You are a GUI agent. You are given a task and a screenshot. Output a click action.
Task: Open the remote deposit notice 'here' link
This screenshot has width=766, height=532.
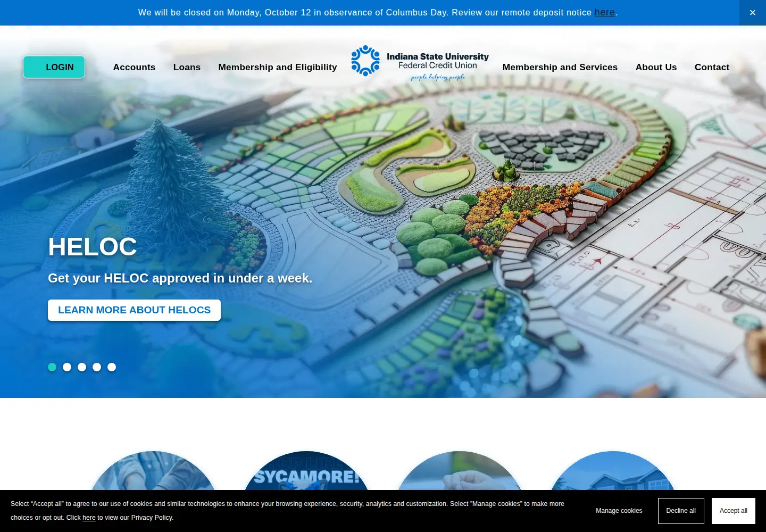click(604, 12)
